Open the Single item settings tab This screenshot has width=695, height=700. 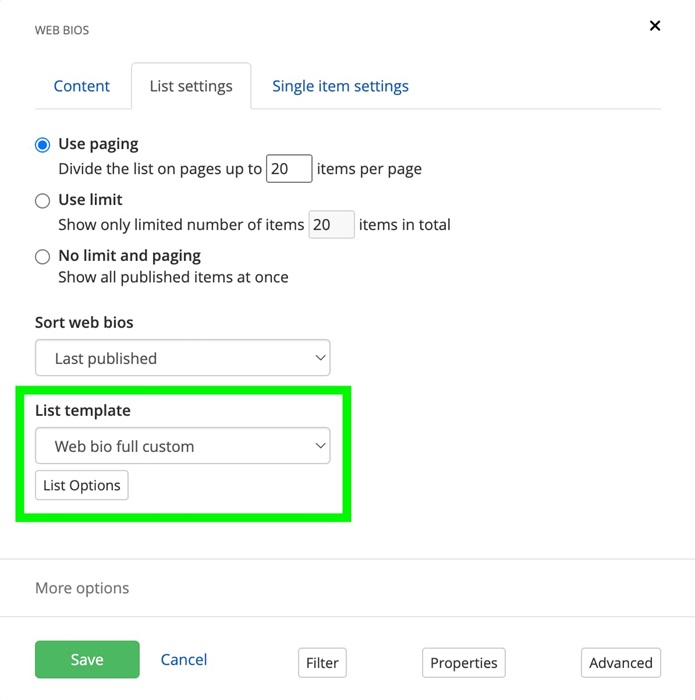pyautogui.click(x=340, y=86)
